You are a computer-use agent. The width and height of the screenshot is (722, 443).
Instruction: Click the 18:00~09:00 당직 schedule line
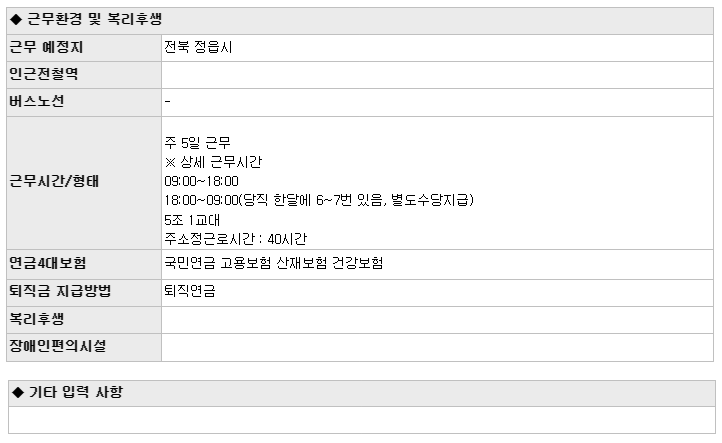[x=319, y=200]
